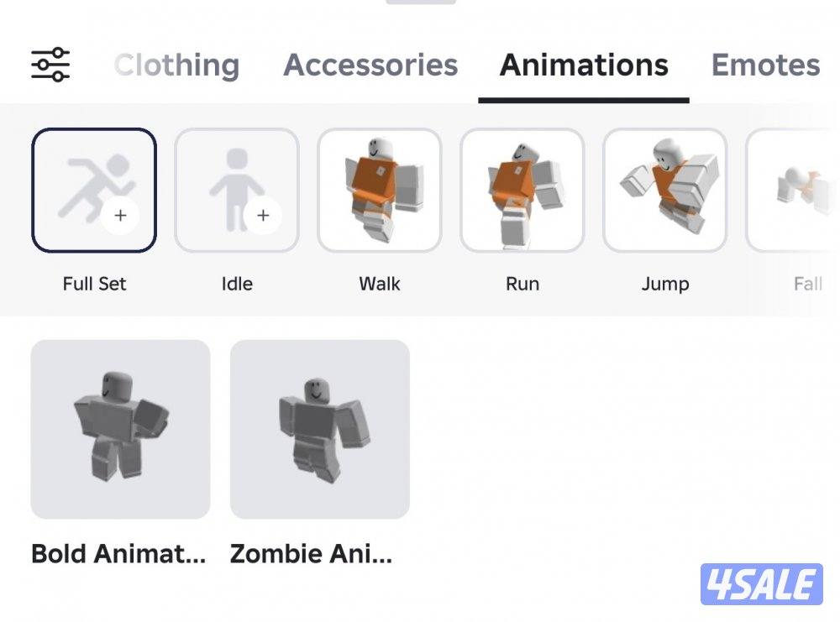This screenshot has width=840, height=622.
Task: Open the Emotes tab
Action: [x=765, y=65]
